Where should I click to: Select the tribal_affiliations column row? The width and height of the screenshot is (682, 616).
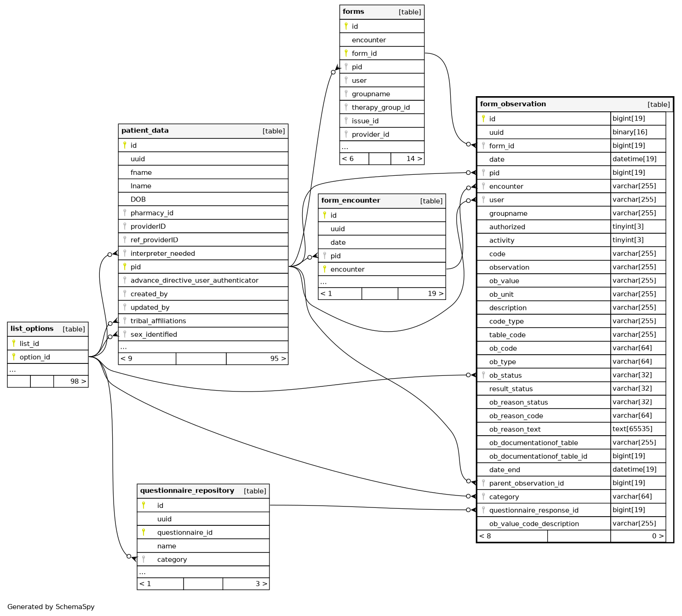pyautogui.click(x=158, y=321)
